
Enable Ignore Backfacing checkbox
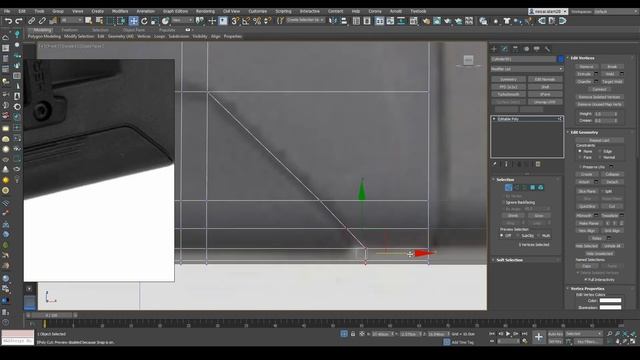click(x=503, y=202)
